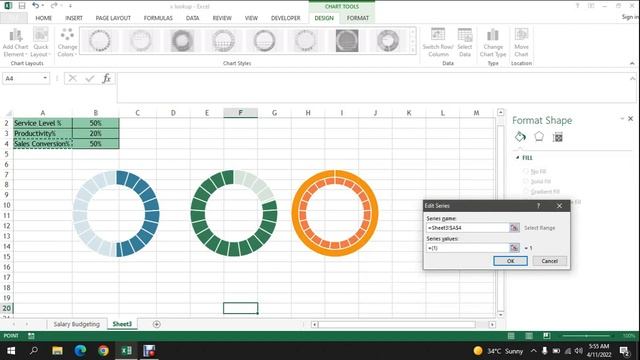Open Select Data dialog
Viewport: 640px width, 360px height.
click(464, 43)
